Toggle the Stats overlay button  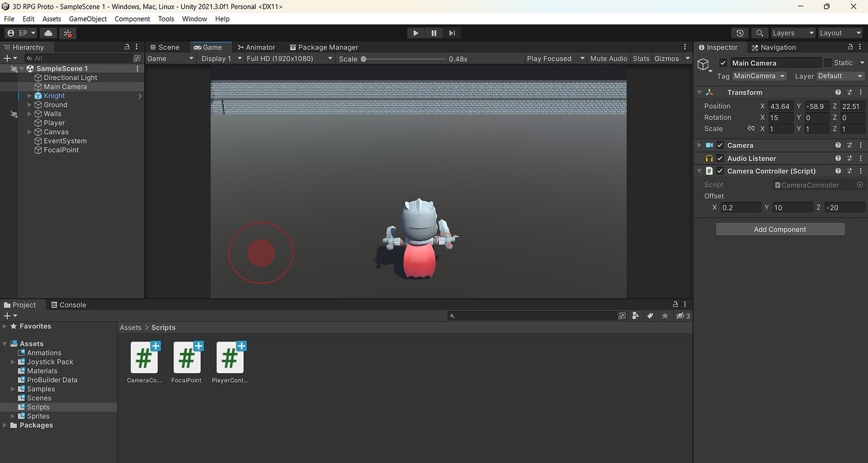pyautogui.click(x=641, y=59)
